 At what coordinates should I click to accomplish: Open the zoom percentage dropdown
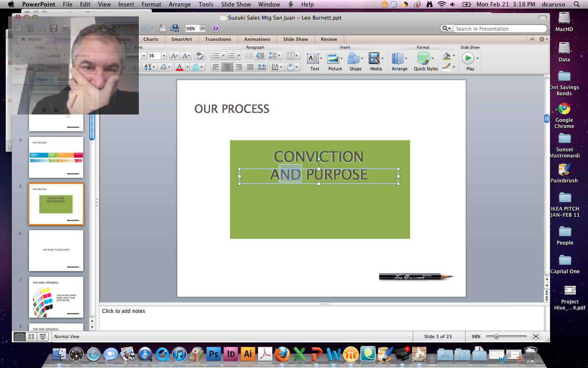coord(203,29)
